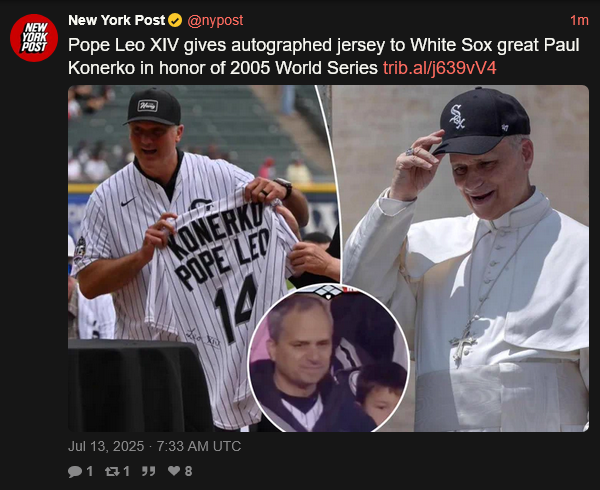The image size is (600, 490).
Task: Click the verified checkmark badge
Action: (x=175, y=20)
